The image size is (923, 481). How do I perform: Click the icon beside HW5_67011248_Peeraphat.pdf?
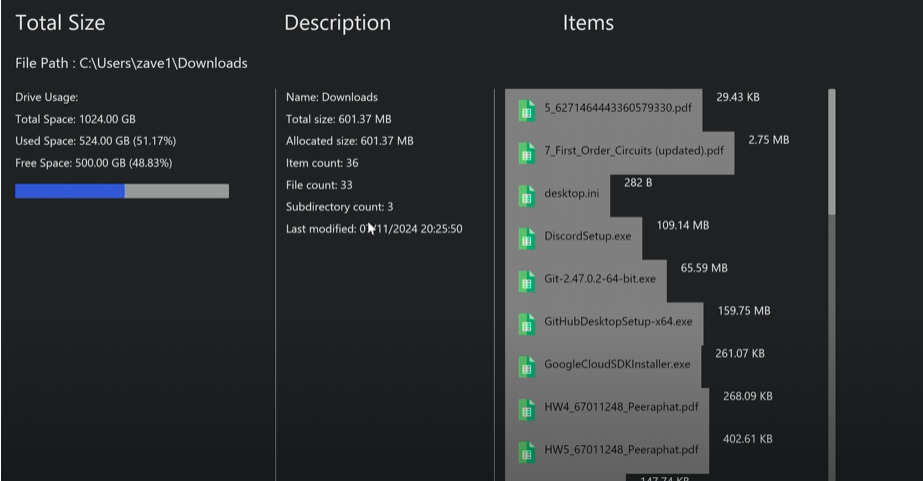click(x=527, y=452)
